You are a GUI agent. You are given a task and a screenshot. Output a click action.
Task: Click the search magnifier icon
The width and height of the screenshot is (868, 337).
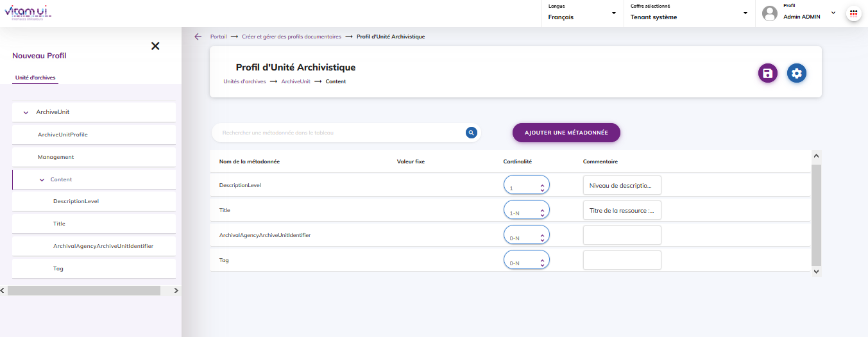pyautogui.click(x=472, y=133)
